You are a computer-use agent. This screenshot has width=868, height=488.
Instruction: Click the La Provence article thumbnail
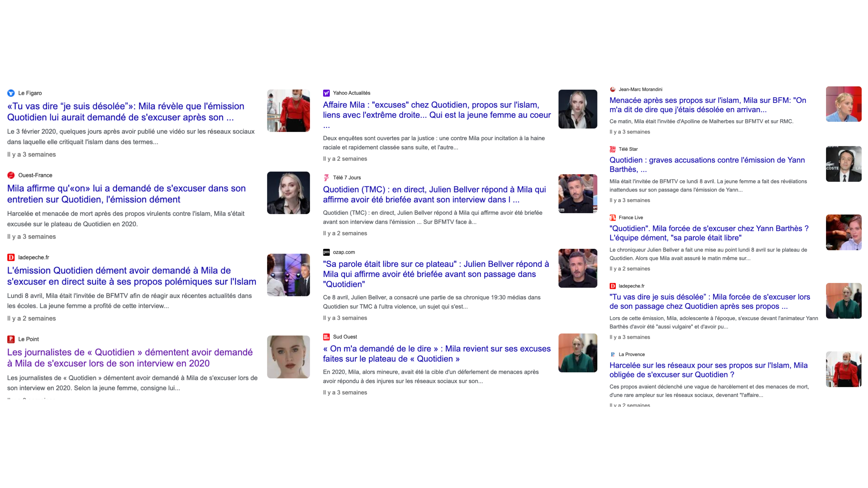tap(843, 369)
